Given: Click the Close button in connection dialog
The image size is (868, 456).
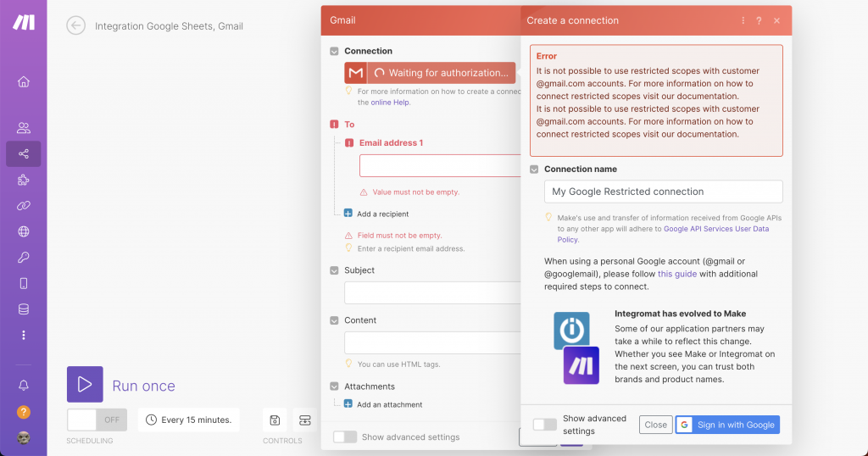Looking at the screenshot, I should coord(655,425).
